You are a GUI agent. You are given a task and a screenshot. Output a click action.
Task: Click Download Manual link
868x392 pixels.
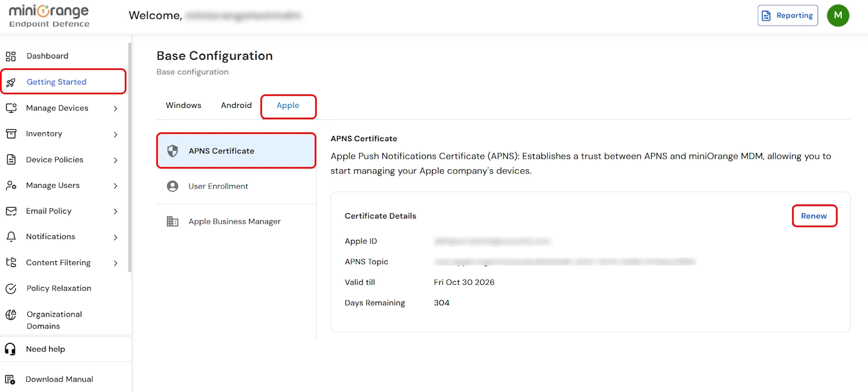[x=59, y=380]
